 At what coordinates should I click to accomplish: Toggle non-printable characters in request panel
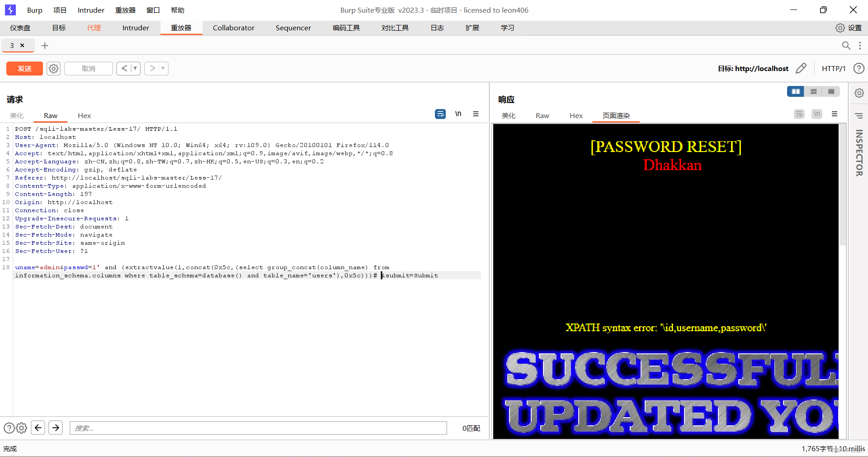pyautogui.click(x=458, y=114)
